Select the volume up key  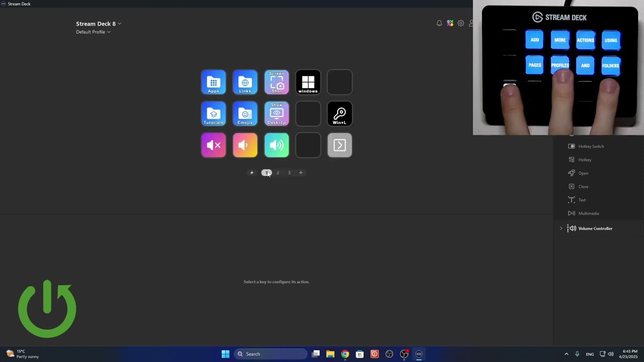pos(277,145)
